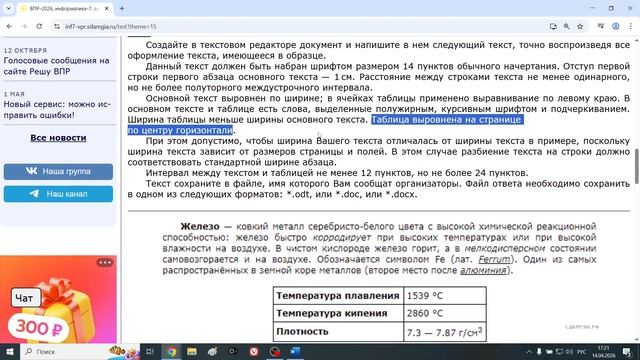Open news 'Новый сервис: можно исправить ошибки!'
This screenshot has height=360, width=640.
click(x=57, y=109)
